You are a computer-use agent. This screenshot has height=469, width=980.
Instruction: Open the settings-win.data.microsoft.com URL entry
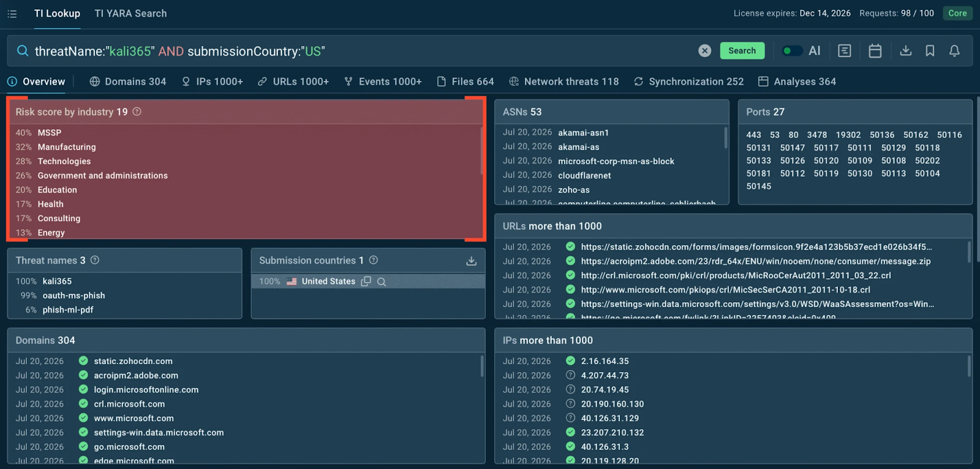click(757, 304)
